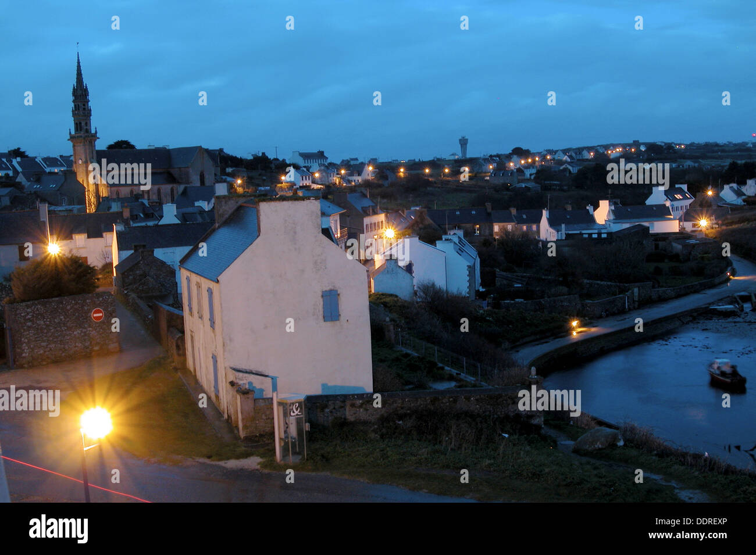Screen dimensions: 756x555
Task: Click the small boat in harbor
Action: [x=726, y=374]
